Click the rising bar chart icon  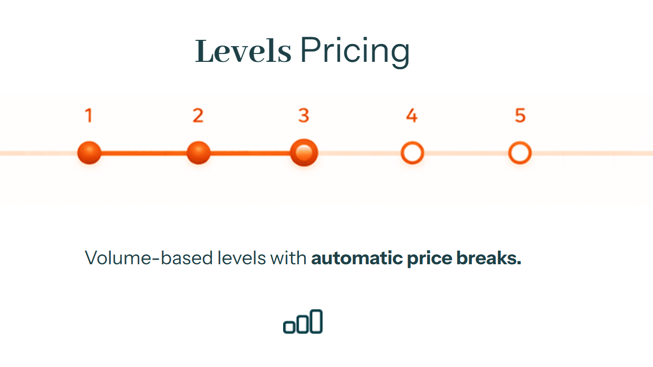(303, 322)
